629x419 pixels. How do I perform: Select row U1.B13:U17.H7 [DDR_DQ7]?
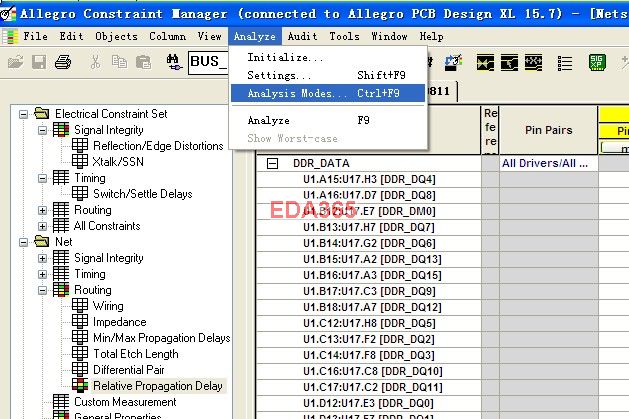(x=368, y=227)
